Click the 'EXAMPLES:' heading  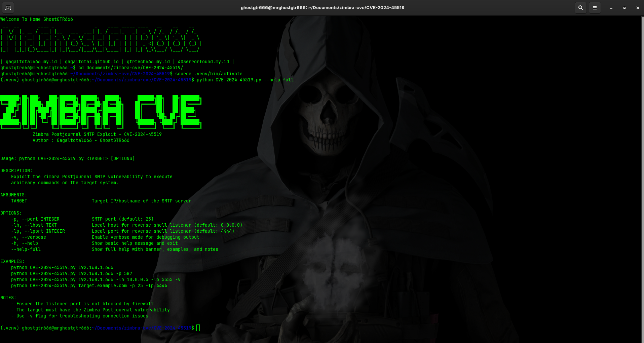[12, 262]
